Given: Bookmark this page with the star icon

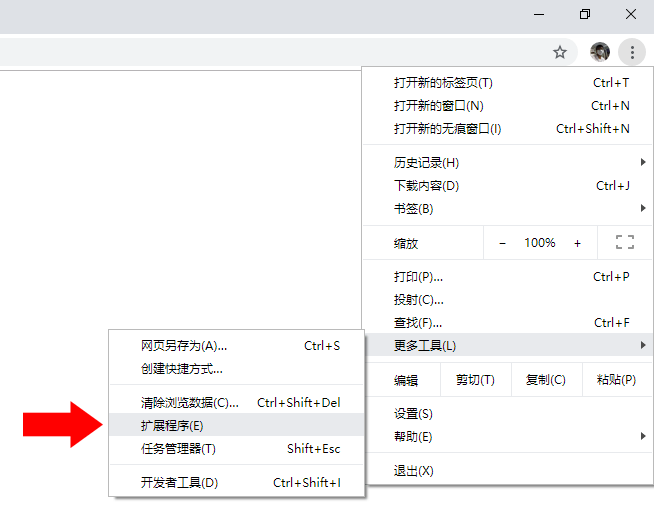Looking at the screenshot, I should coord(560,52).
